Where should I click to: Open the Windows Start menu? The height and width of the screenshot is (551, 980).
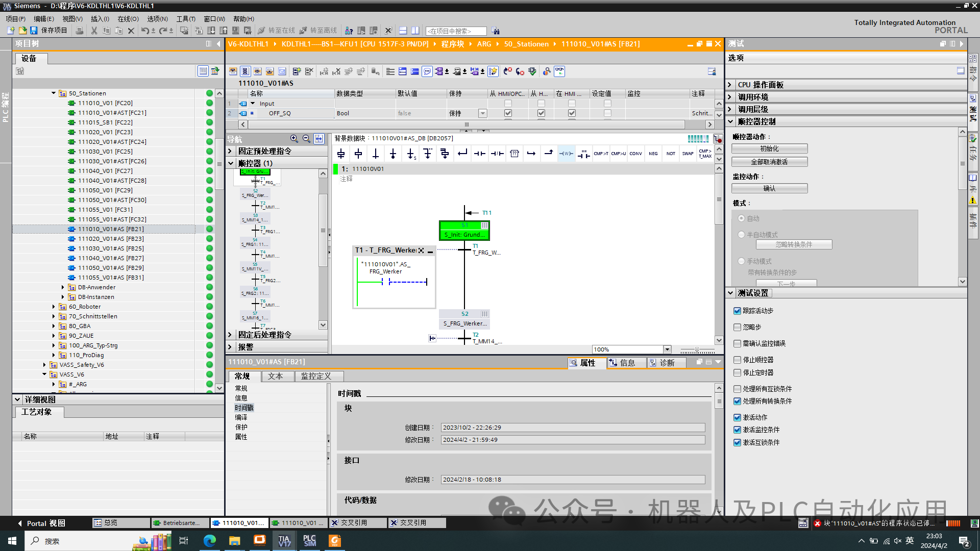point(12,541)
